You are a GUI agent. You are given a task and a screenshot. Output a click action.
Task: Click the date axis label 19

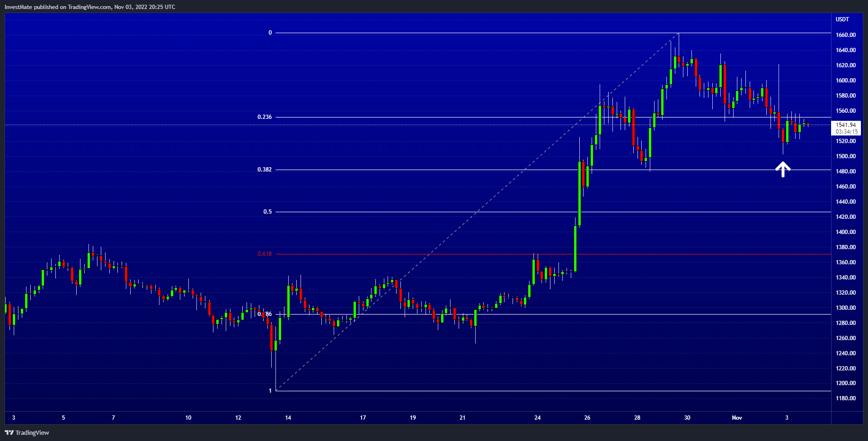point(413,418)
